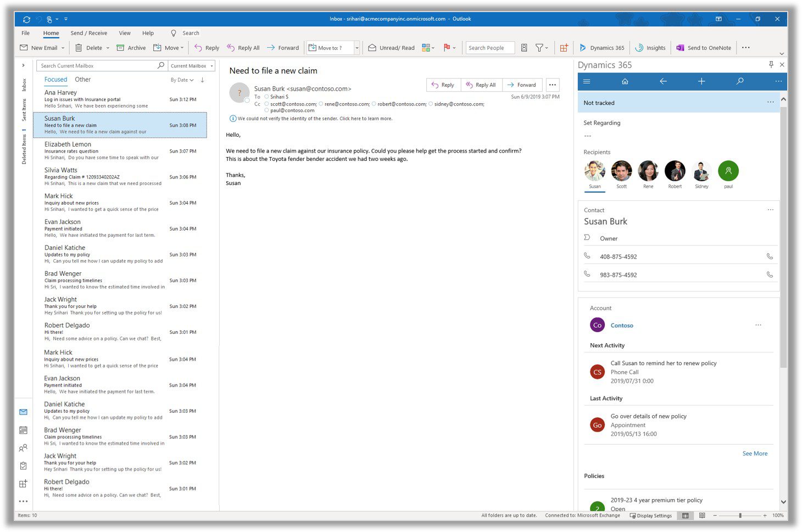Toggle a follow-up flag on the email

(x=447, y=48)
